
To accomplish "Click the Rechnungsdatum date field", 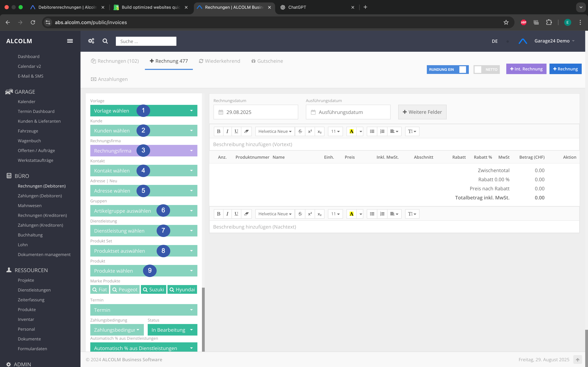I will (256, 112).
